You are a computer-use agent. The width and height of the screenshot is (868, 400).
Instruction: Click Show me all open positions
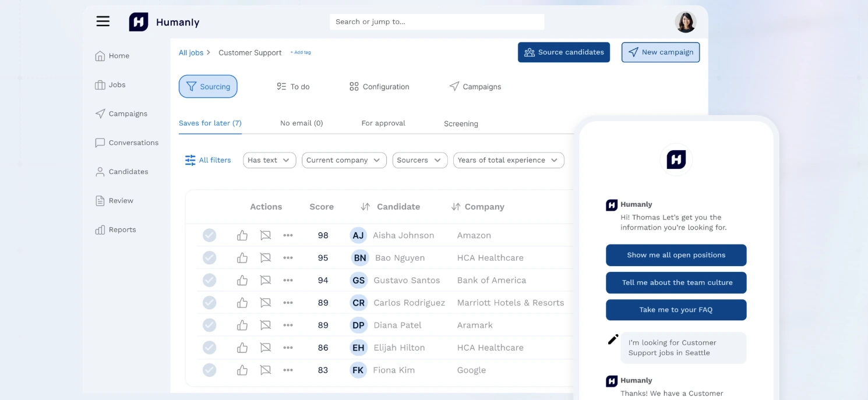click(x=676, y=255)
